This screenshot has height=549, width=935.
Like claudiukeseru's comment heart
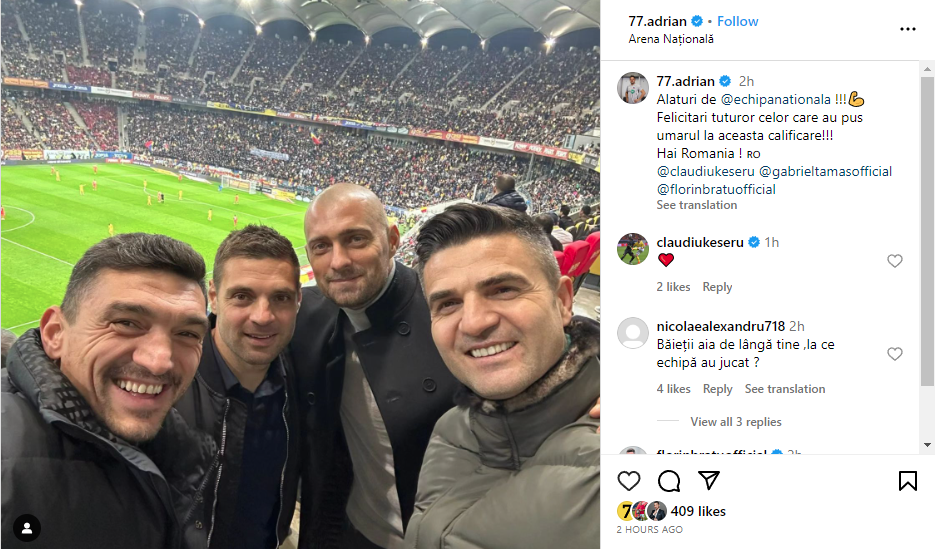pyautogui.click(x=894, y=260)
